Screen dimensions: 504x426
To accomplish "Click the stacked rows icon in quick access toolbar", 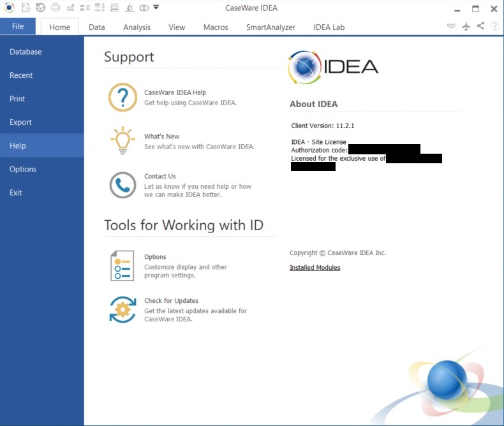I will [x=114, y=8].
